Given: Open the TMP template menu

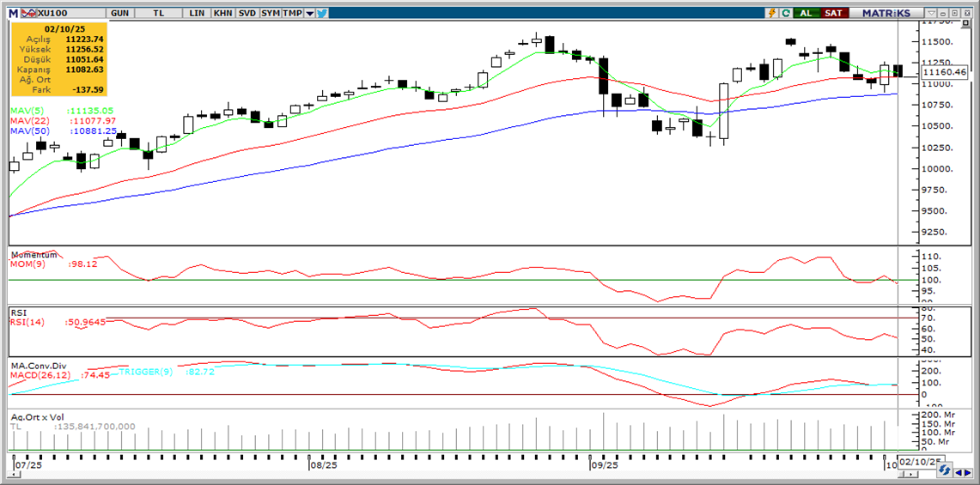Looking at the screenshot, I should tap(292, 13).
